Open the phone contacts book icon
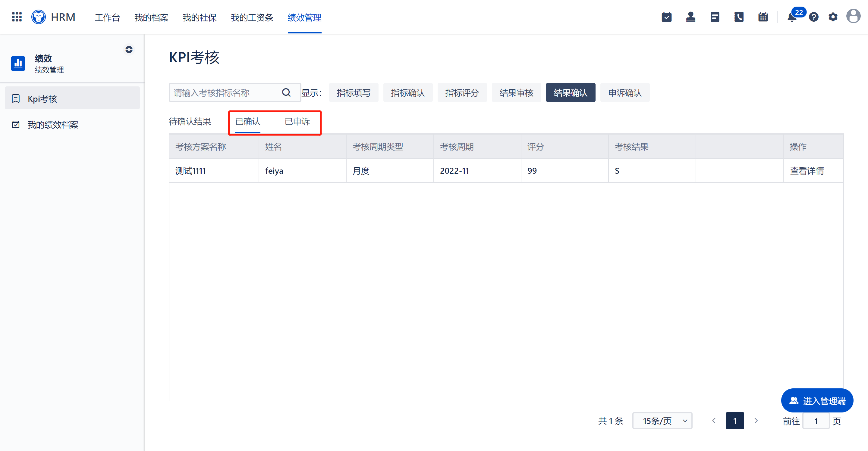868x451 pixels. 739,17
